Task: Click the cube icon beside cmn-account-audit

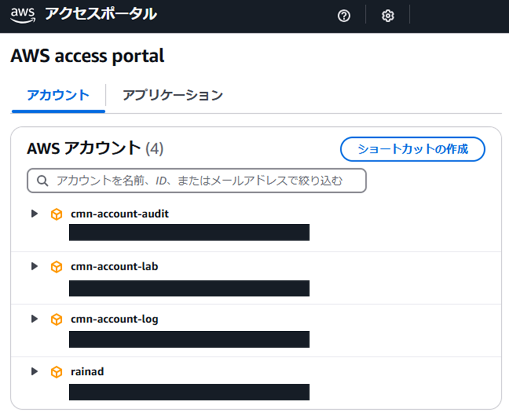Action: (x=57, y=214)
